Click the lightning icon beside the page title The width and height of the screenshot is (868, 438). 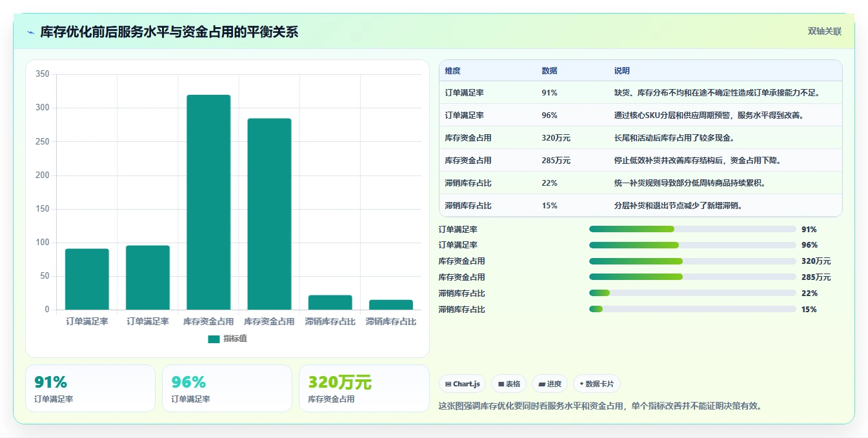[x=31, y=32]
